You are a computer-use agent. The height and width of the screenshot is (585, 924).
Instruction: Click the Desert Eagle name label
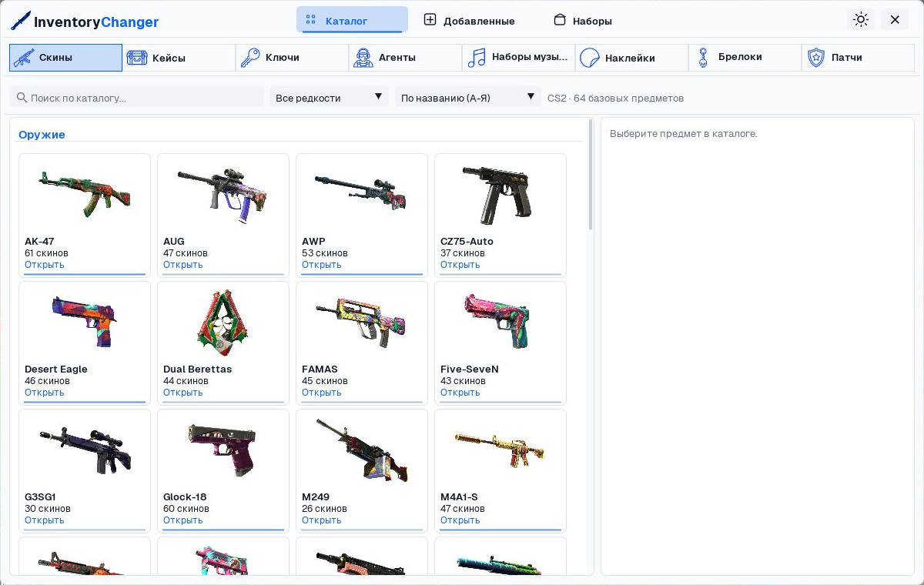click(x=56, y=369)
